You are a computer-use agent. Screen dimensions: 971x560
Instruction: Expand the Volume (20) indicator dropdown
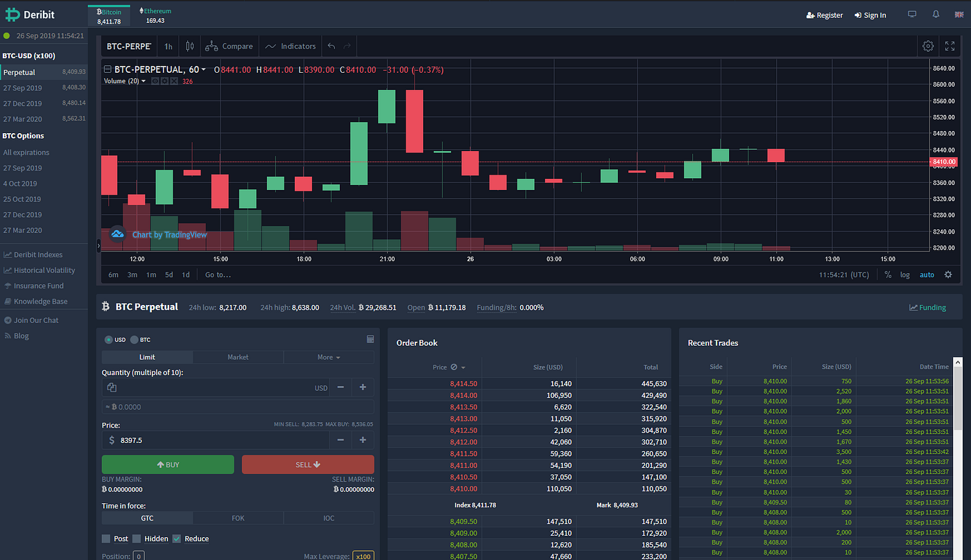tap(144, 81)
